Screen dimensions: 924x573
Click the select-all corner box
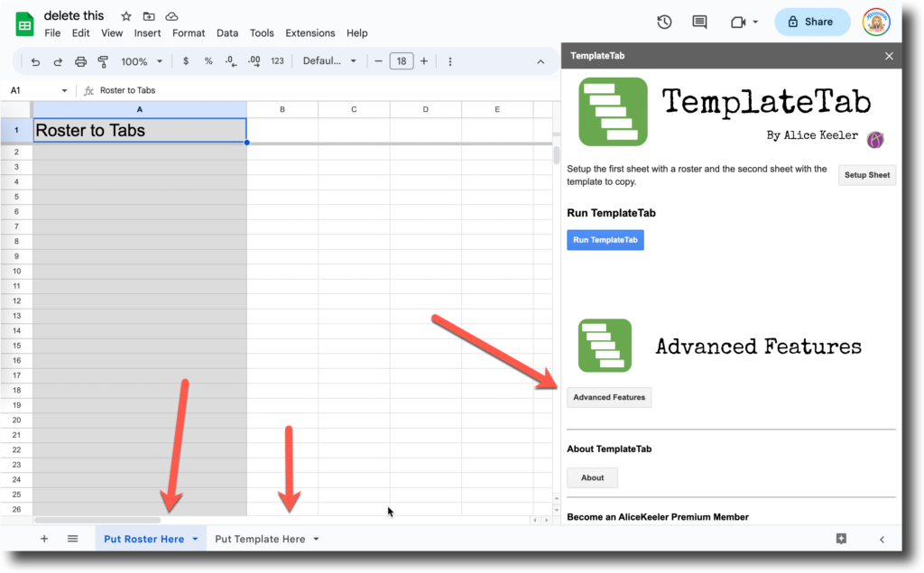tap(16, 110)
